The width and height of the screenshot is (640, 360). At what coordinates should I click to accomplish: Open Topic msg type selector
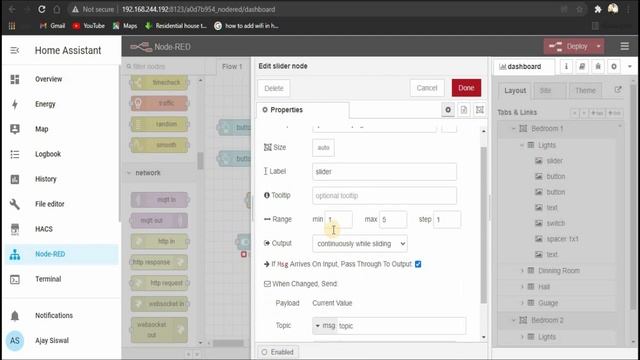(325, 326)
